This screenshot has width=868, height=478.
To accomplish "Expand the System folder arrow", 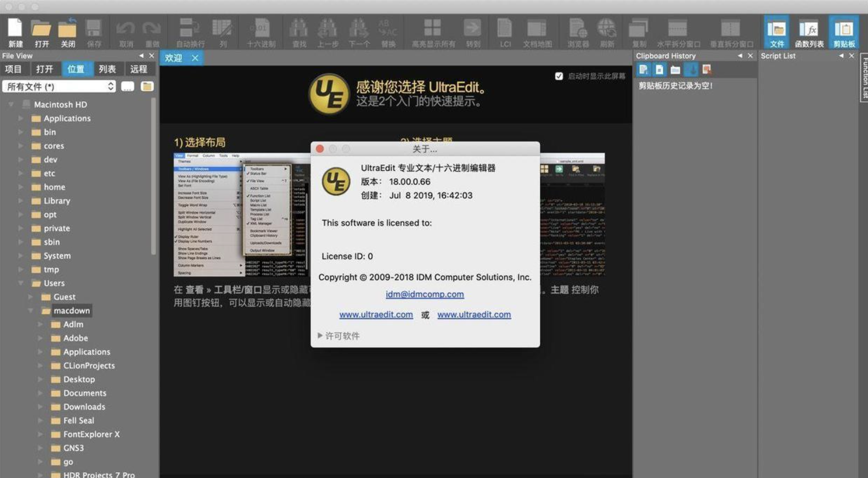I will pos(21,256).
